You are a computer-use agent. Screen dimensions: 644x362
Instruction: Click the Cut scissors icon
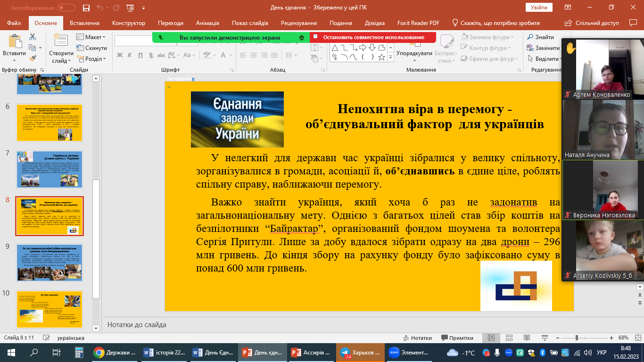(33, 37)
